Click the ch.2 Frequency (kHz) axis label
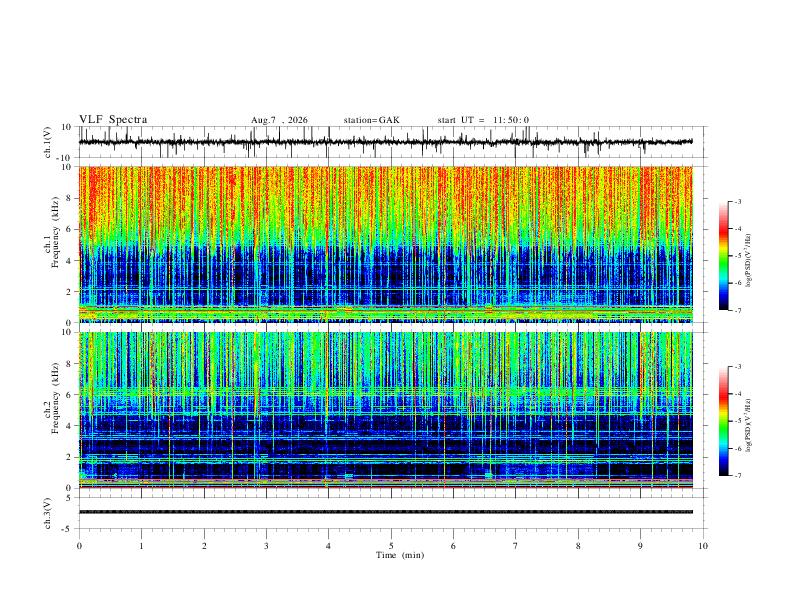This screenshot has width=792, height=612. (x=55, y=398)
